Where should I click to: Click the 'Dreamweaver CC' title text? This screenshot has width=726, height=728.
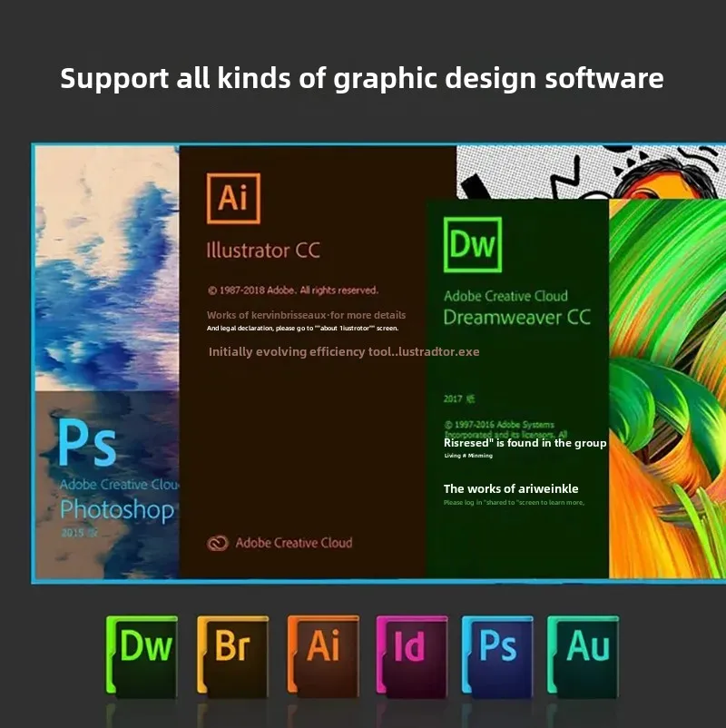pyautogui.click(x=516, y=318)
